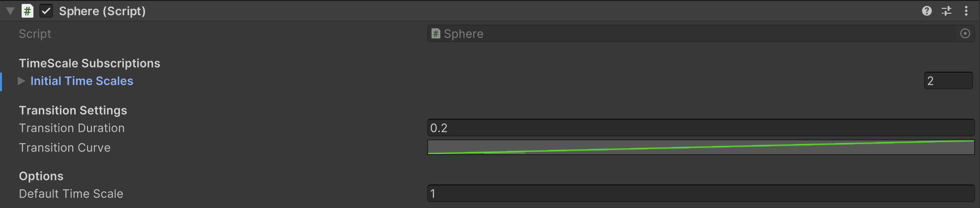
Task: Open the component help reference icon
Action: pyautogui.click(x=926, y=11)
